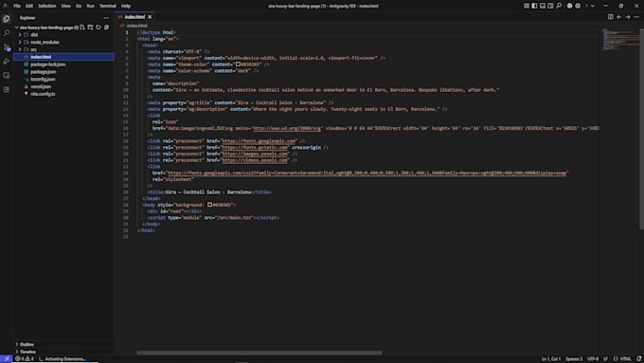Open the Explorer panel more-actions menu
This screenshot has width=644, height=363.
(106, 18)
